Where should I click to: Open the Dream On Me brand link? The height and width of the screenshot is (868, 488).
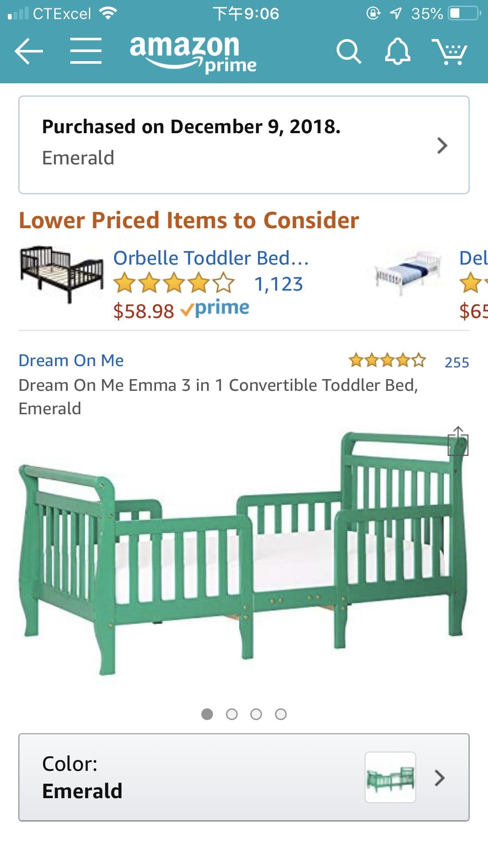(x=71, y=360)
